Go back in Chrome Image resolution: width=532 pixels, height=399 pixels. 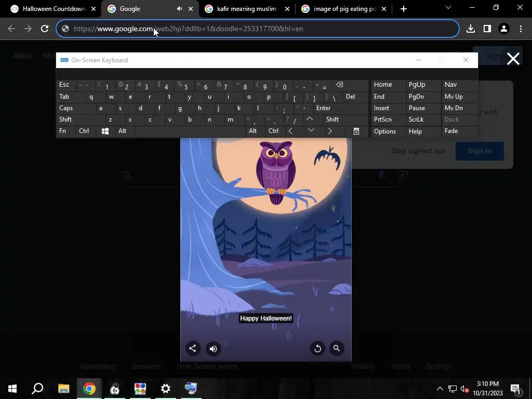pos(11,29)
